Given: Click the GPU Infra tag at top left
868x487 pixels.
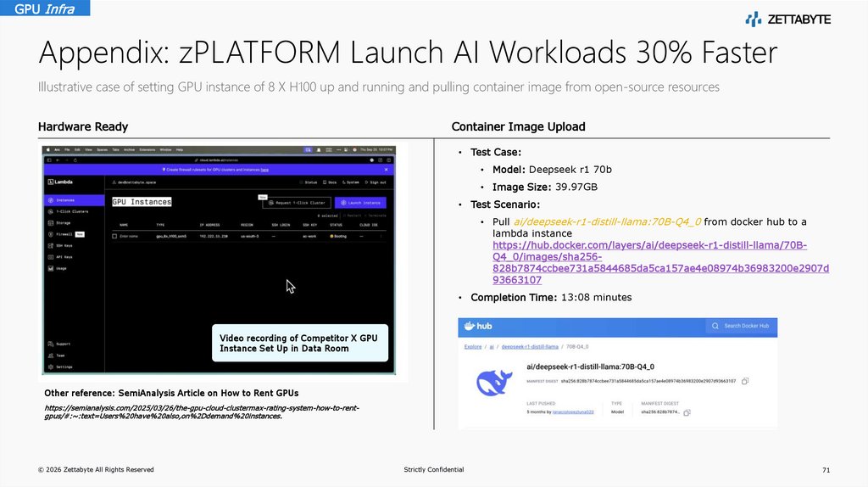Looking at the screenshot, I should (x=45, y=8).
